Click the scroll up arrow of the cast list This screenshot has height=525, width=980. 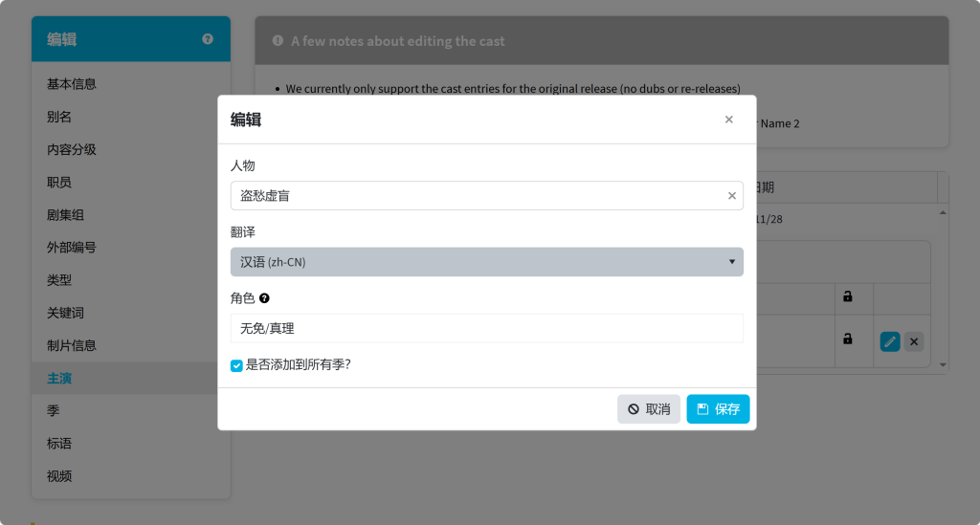(x=943, y=212)
